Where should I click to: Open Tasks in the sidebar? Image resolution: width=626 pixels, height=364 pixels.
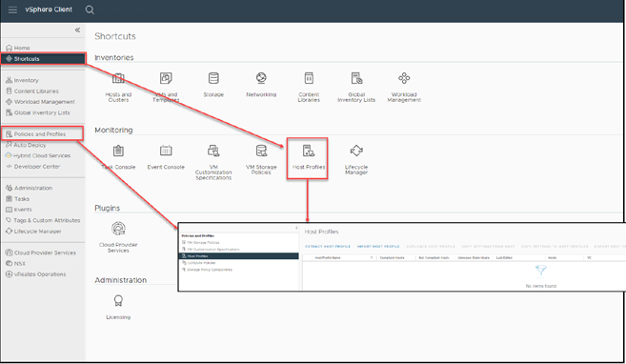point(17,199)
